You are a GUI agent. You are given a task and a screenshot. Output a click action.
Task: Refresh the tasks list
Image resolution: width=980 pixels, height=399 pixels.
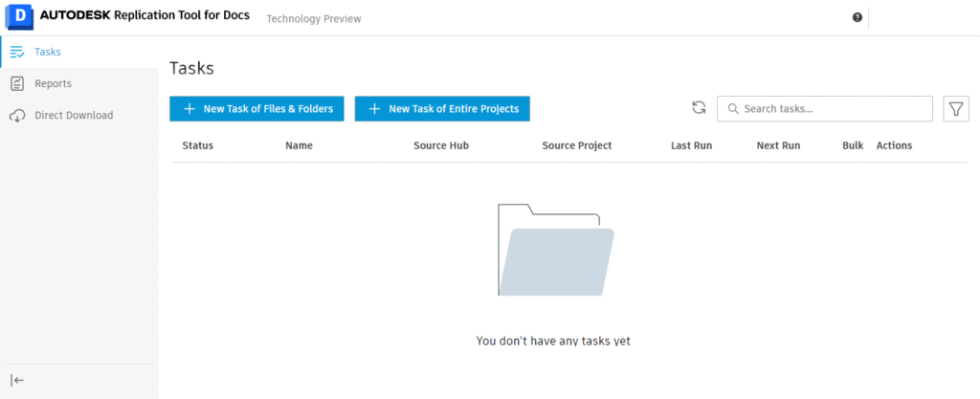(x=699, y=108)
